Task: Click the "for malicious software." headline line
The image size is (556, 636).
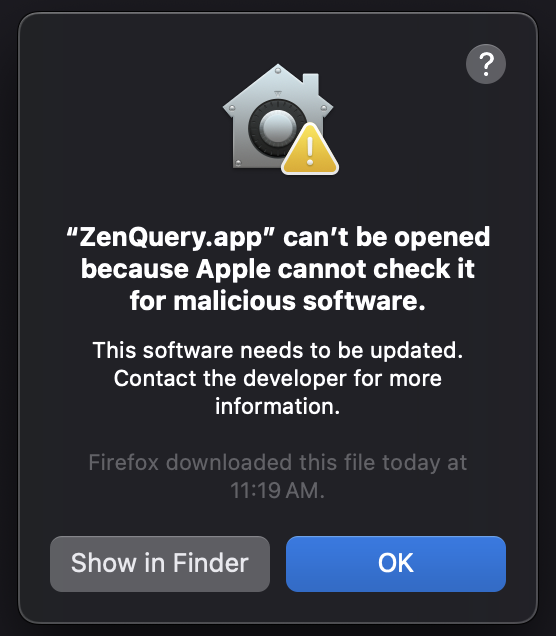Action: (278, 301)
